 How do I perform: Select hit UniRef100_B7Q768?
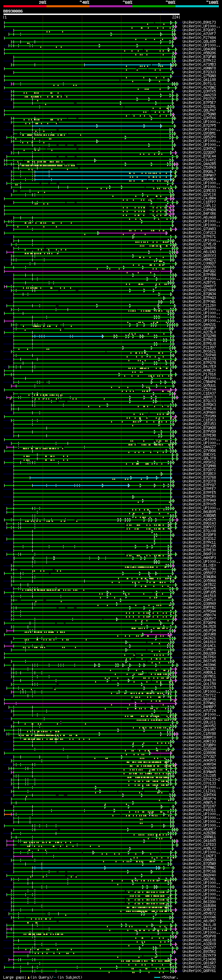[x=199, y=477]
